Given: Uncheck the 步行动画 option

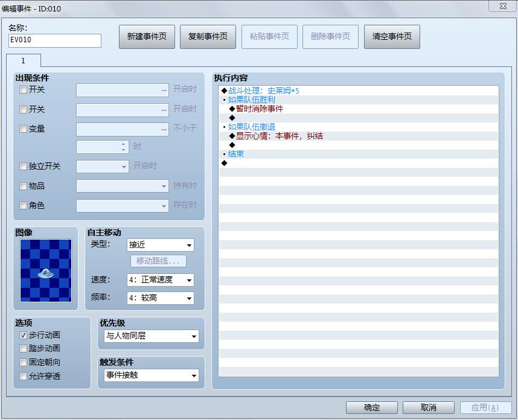Looking at the screenshot, I should (x=23, y=335).
